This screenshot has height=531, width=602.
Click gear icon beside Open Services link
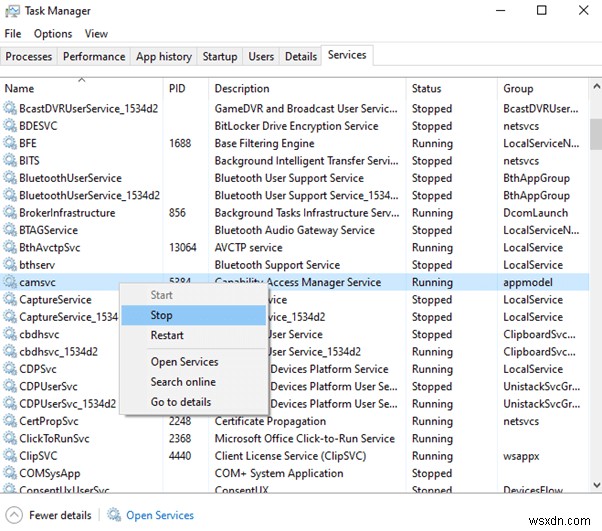pyautogui.click(x=114, y=514)
